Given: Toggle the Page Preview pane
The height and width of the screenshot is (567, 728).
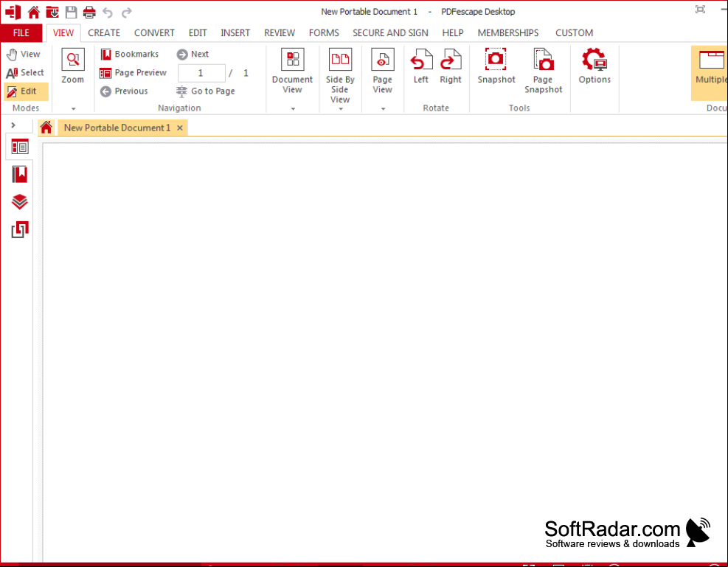Looking at the screenshot, I should coord(134,73).
